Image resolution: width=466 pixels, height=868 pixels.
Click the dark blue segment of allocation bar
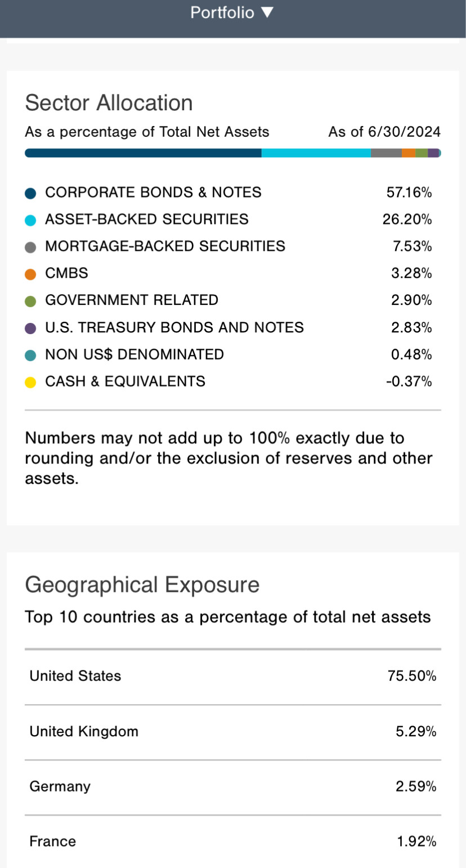[x=143, y=153]
